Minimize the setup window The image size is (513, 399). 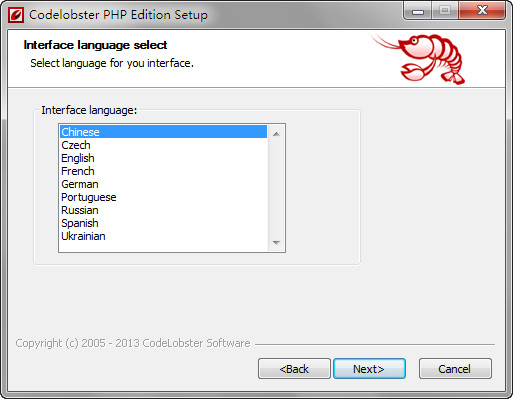(x=418, y=11)
